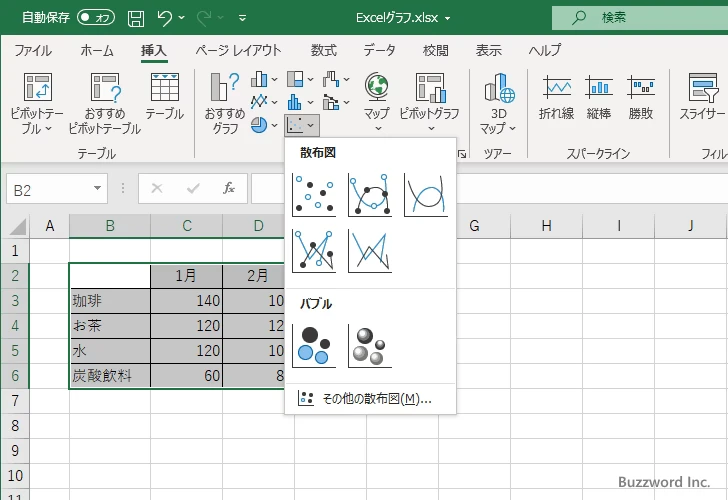Click the Undo arrow icon
The image size is (728, 500).
pos(164,18)
